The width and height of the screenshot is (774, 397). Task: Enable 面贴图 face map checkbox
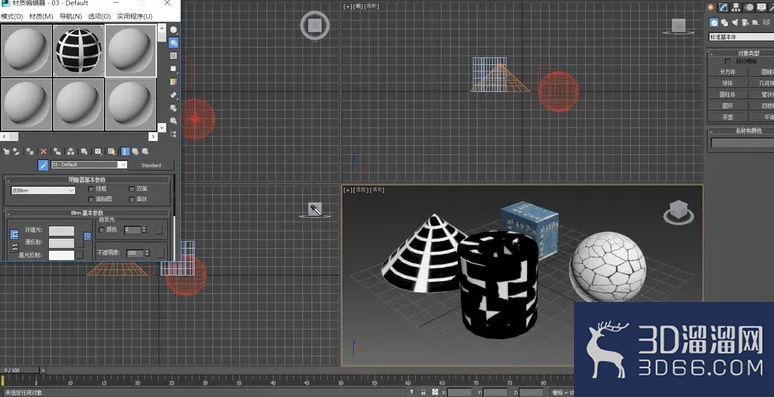tap(91, 199)
